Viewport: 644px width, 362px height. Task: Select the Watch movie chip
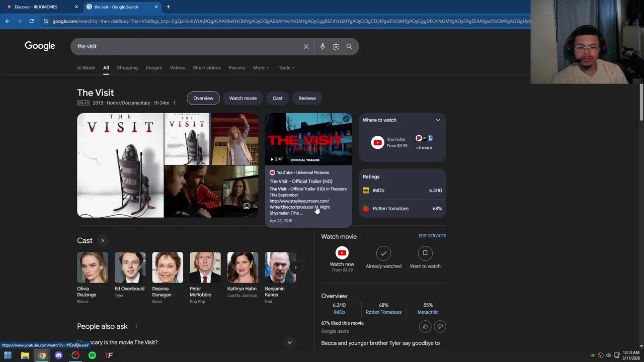[243, 98]
